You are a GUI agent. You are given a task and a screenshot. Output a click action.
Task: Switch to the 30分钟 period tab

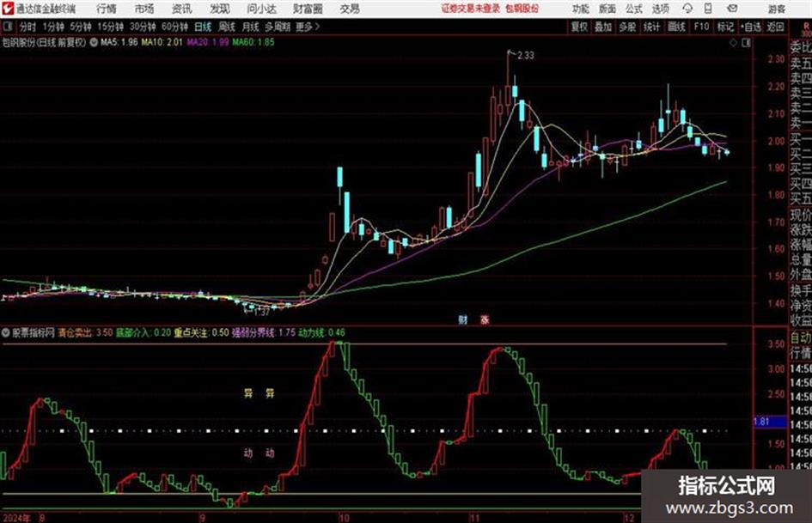(x=143, y=27)
